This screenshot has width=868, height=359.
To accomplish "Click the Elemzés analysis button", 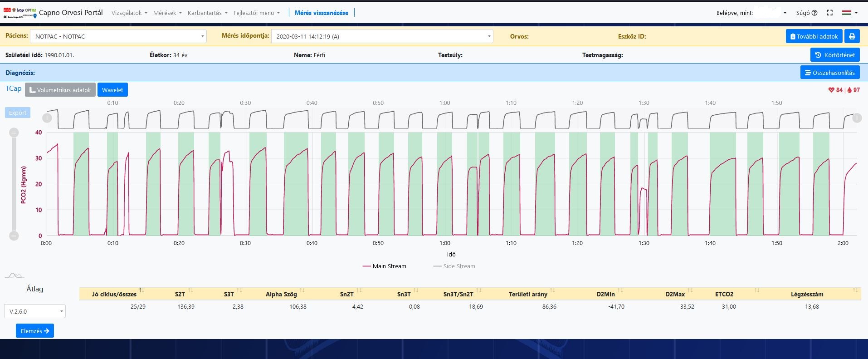I will coord(34,331).
